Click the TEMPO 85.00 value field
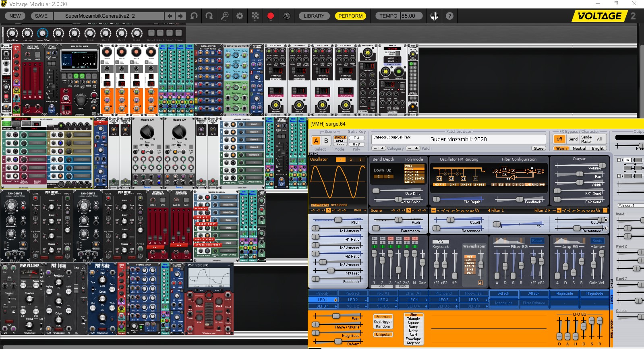Viewport: 644px width, 349px height. 411,16
